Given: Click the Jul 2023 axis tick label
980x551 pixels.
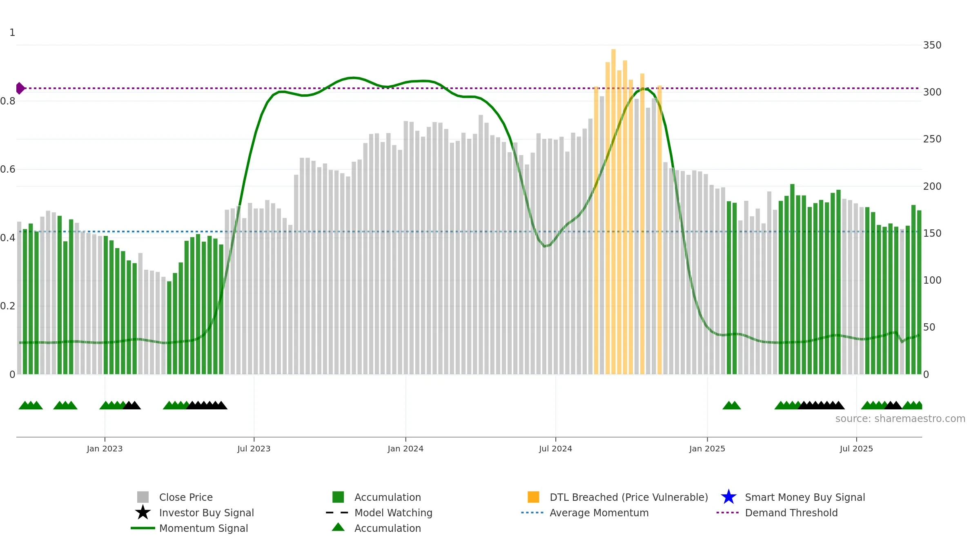Looking at the screenshot, I should point(254,449).
